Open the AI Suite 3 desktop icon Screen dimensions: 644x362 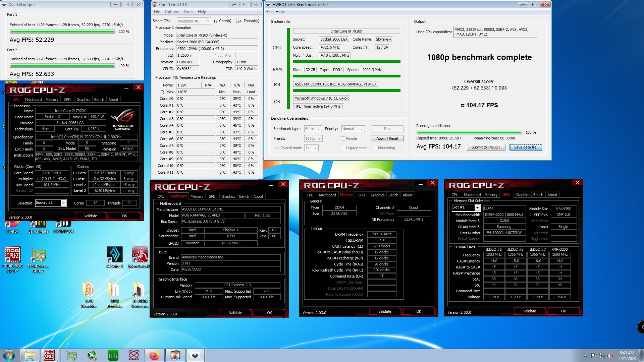tap(115, 257)
